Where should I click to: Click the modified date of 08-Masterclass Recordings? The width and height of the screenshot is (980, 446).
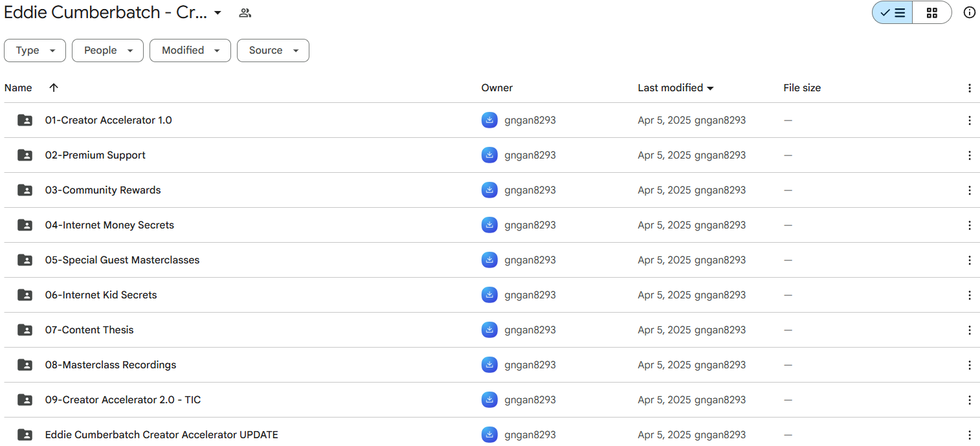click(x=691, y=365)
